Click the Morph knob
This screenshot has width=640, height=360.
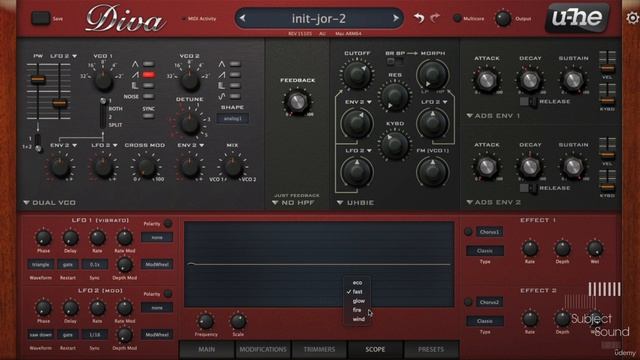(432, 74)
